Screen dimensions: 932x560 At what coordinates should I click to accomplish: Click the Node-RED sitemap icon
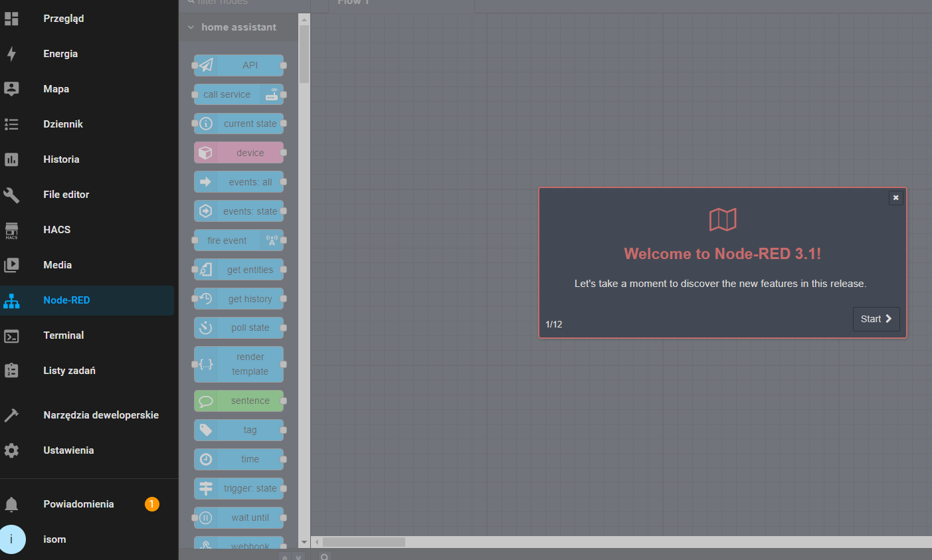11,300
